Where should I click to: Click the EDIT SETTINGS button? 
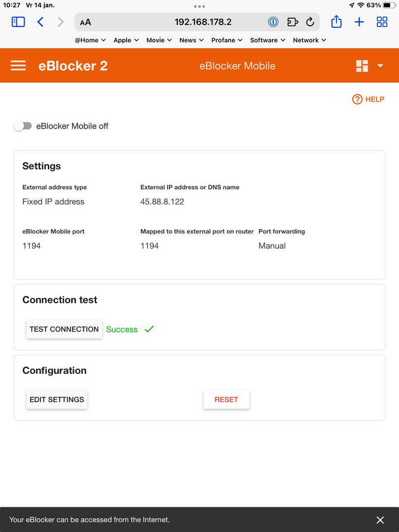pos(57,399)
